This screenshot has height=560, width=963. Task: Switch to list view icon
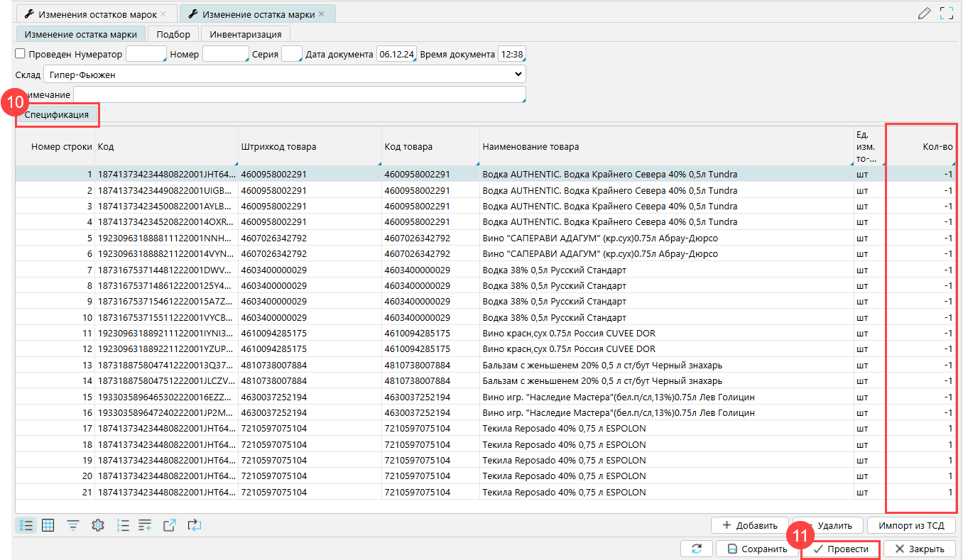pos(26,525)
